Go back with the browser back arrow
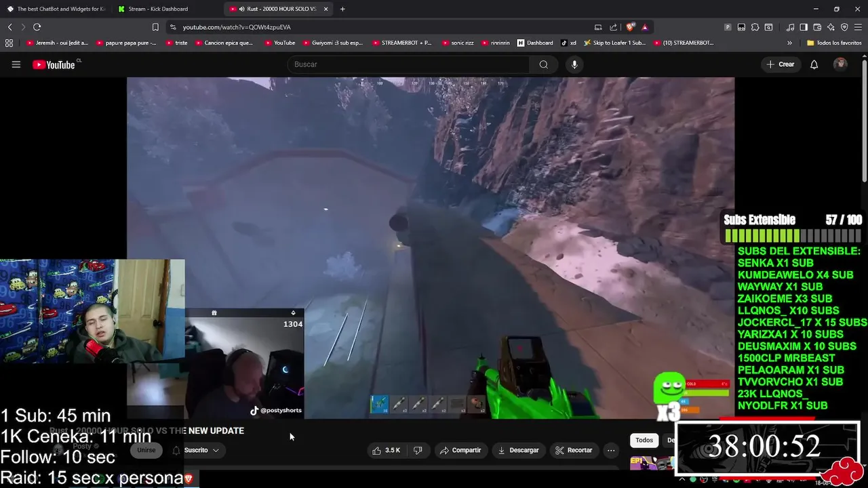This screenshot has width=868, height=488. click(9, 27)
